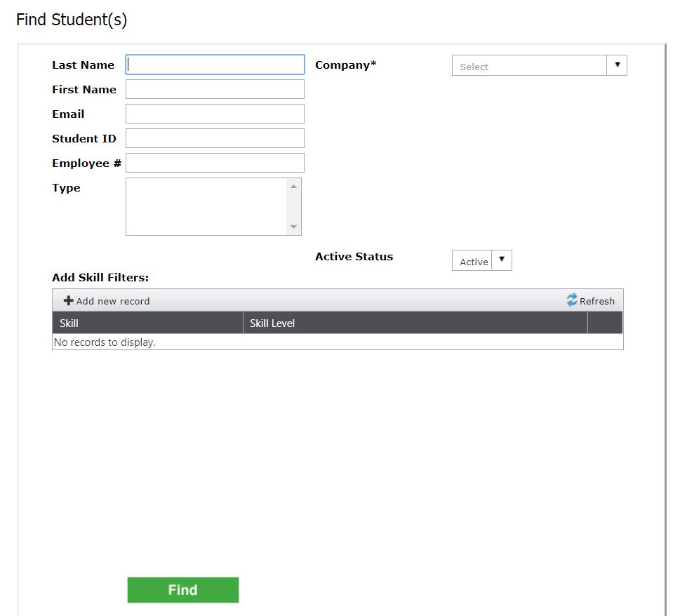Click the Student ID text field
Screen dimensions: 680x616
tap(215, 138)
